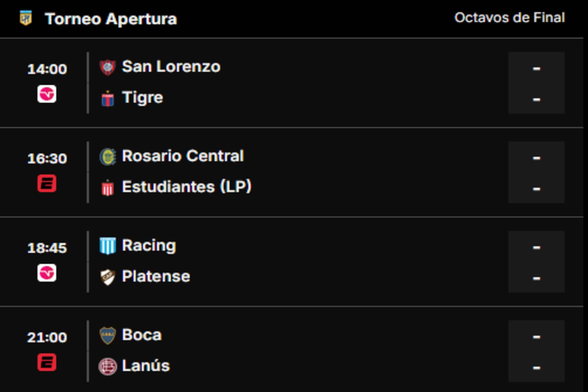The width and height of the screenshot is (588, 392).
Task: Click the San Lorenzo club crest
Action: [x=108, y=67]
